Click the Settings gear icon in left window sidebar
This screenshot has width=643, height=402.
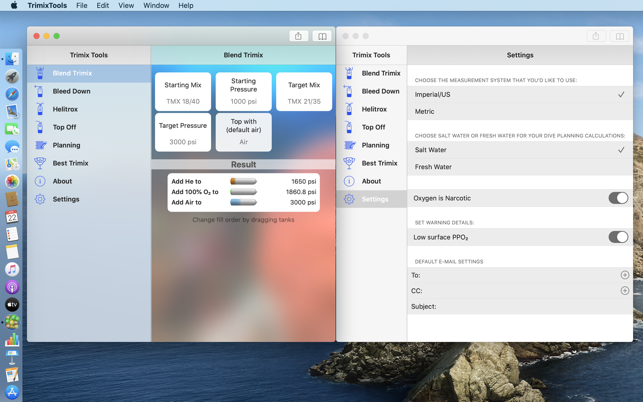[x=40, y=199]
